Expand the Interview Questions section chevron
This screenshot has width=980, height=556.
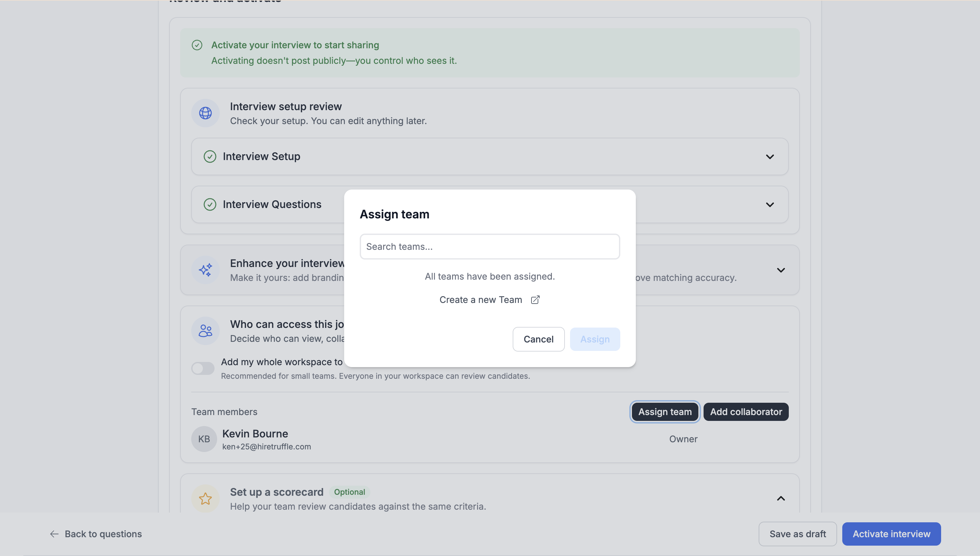point(770,204)
